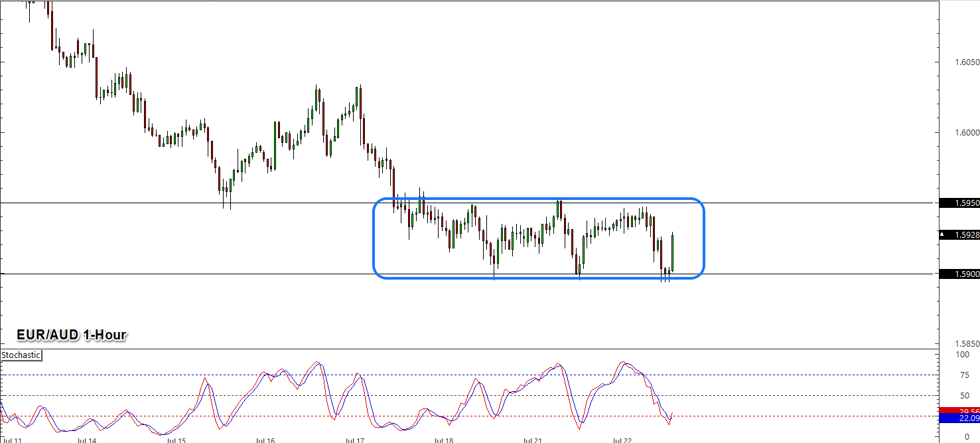The image size is (980, 443).
Task: Click the 1.5850 price axis label
Action: 967,344
